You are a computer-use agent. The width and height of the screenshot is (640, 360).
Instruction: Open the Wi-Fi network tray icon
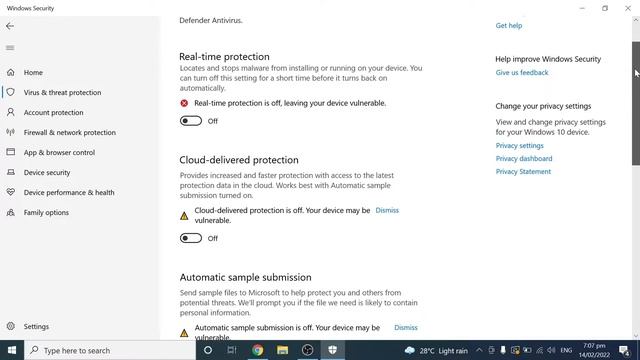(540, 350)
